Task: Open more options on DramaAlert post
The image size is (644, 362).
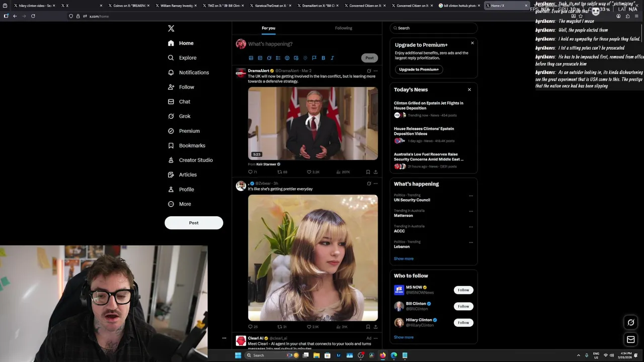Action: 375,71
